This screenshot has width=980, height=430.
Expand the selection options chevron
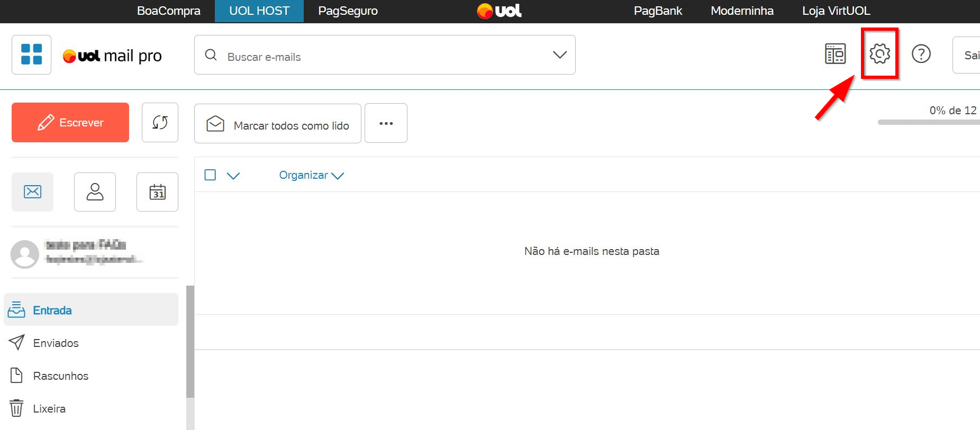tap(233, 176)
